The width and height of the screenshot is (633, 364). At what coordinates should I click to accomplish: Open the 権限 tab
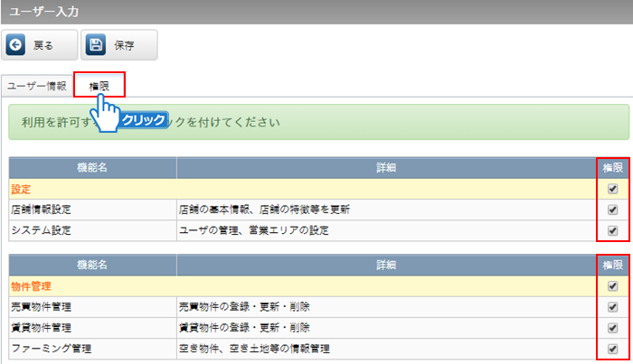tap(99, 85)
